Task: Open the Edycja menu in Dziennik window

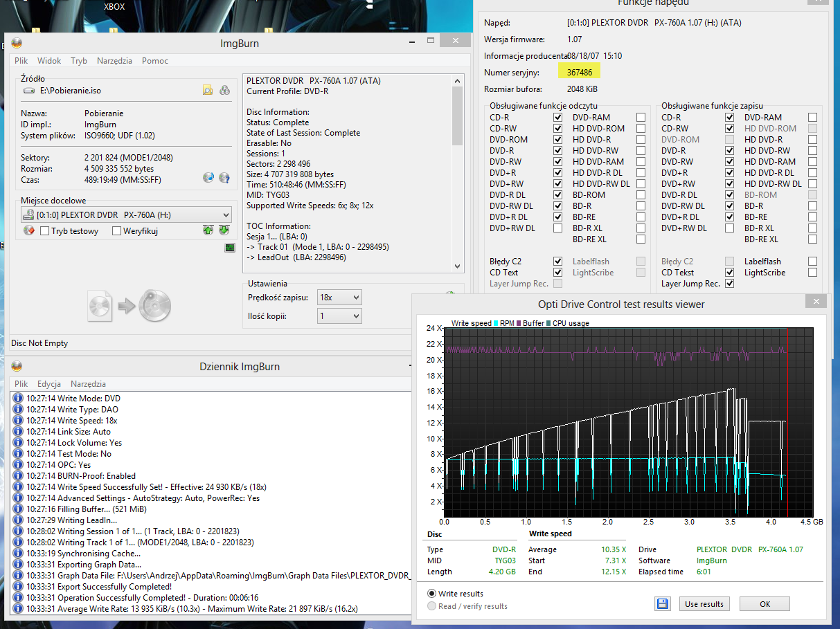Action: click(49, 383)
